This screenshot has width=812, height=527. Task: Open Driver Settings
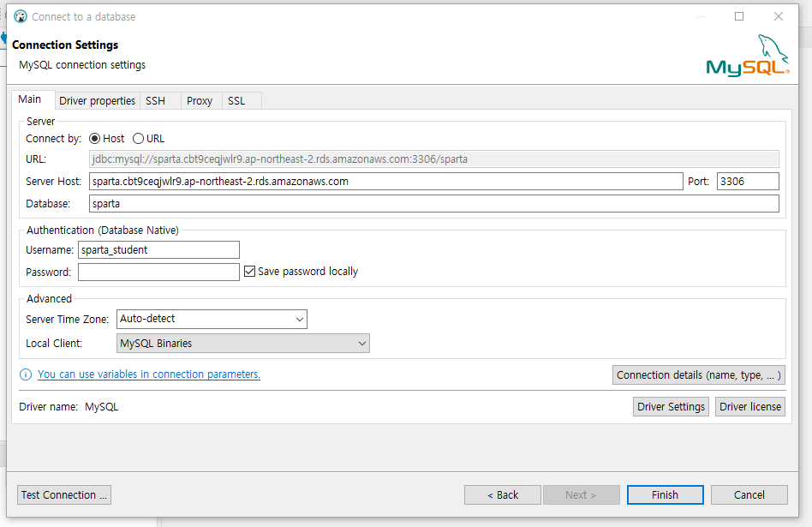click(671, 407)
